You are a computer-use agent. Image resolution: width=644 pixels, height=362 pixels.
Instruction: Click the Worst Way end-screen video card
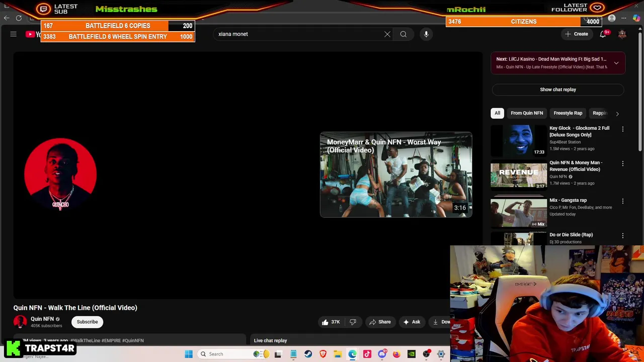[x=396, y=174]
